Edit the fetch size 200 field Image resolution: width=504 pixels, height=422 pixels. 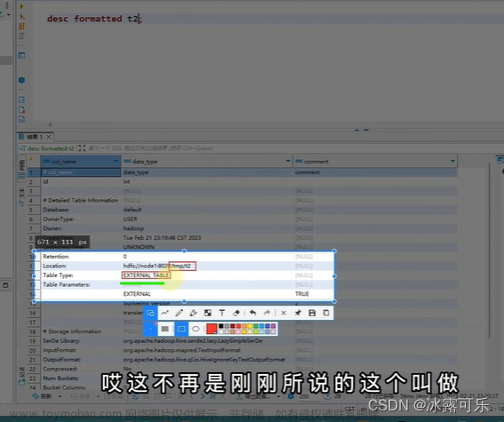308,396
